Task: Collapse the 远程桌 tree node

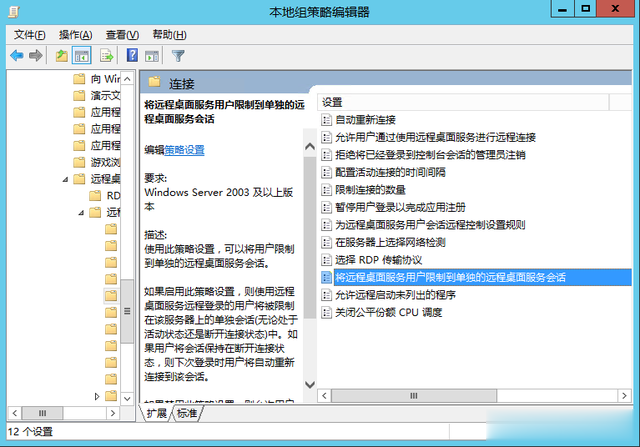Action: [65, 179]
